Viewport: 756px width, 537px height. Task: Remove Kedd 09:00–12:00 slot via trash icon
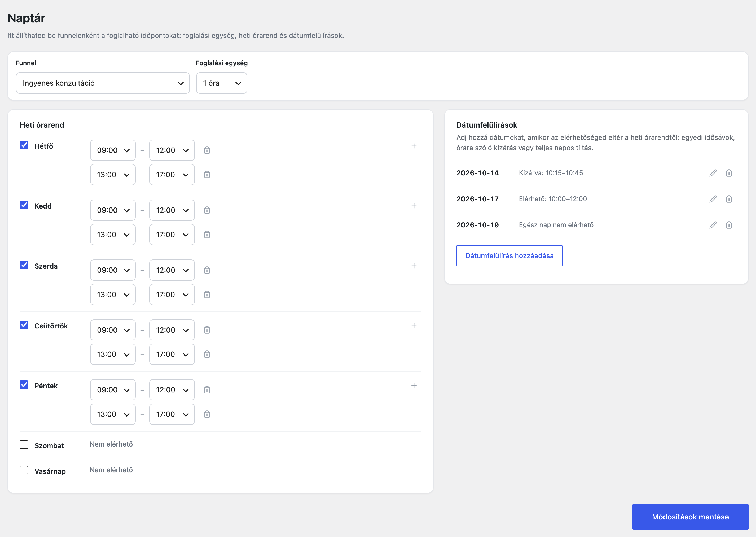(x=207, y=210)
